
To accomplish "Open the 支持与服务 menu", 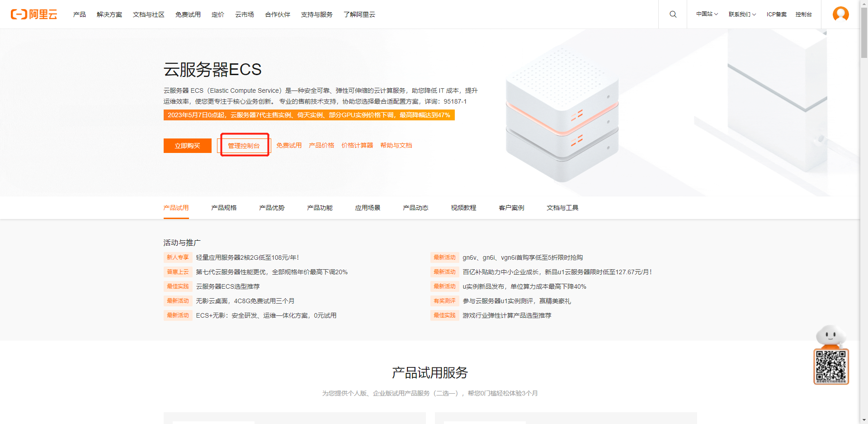I will click(x=317, y=14).
